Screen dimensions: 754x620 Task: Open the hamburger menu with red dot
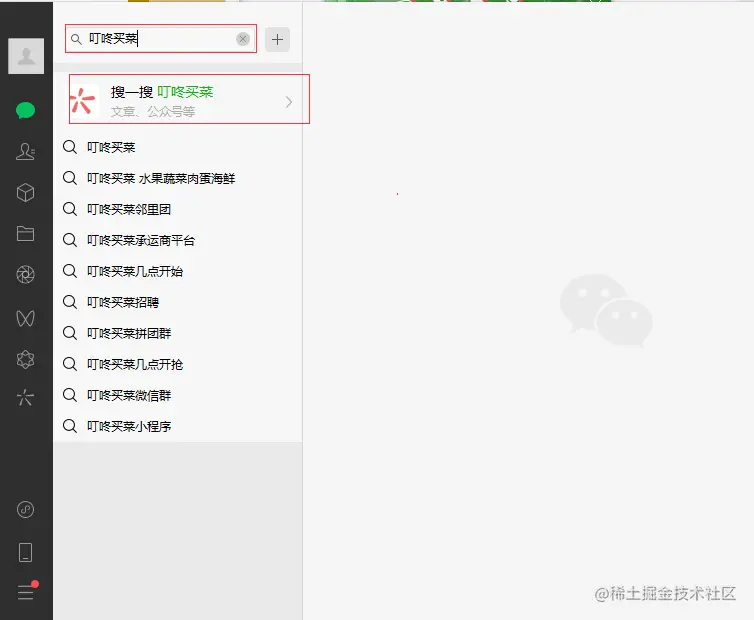click(x=25, y=592)
